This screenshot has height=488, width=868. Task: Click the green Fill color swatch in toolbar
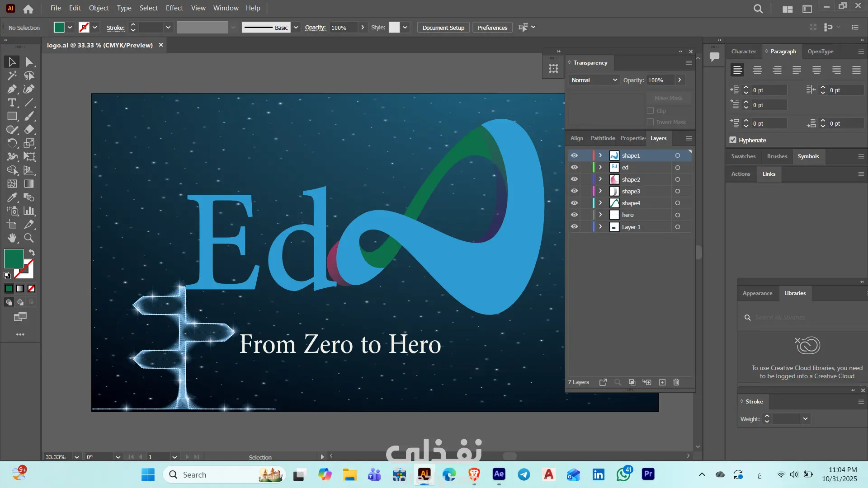14,258
